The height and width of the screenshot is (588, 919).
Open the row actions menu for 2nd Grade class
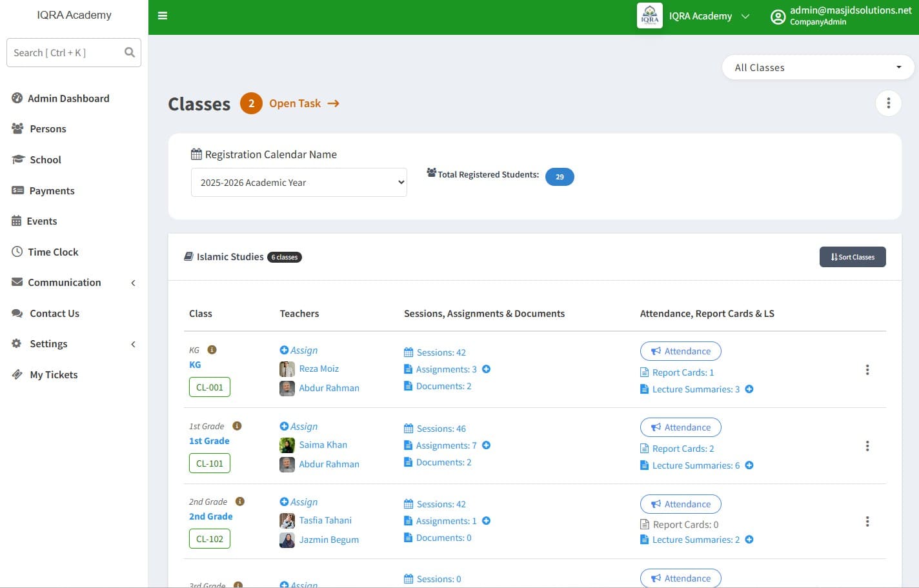point(867,522)
